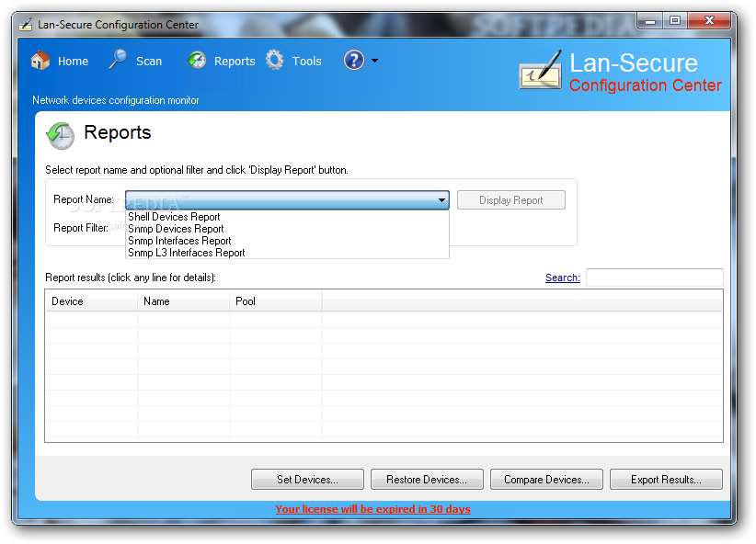This screenshot has width=756, height=544.
Task: Open the Home menu label
Action: coord(73,62)
